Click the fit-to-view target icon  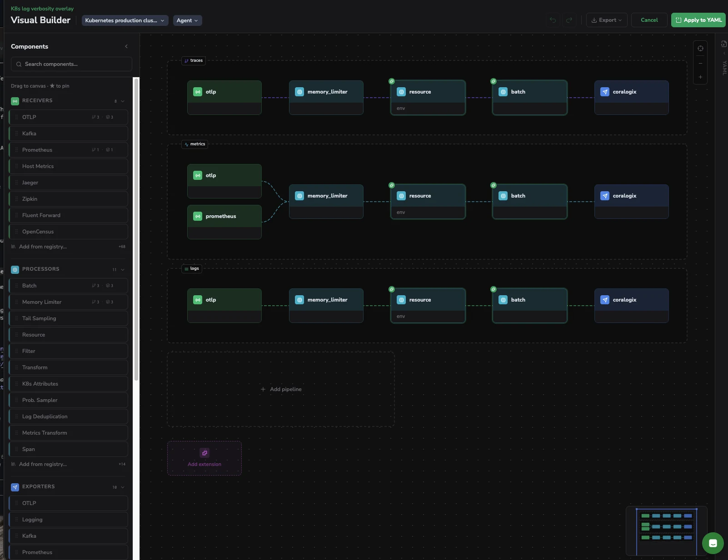pos(700,49)
